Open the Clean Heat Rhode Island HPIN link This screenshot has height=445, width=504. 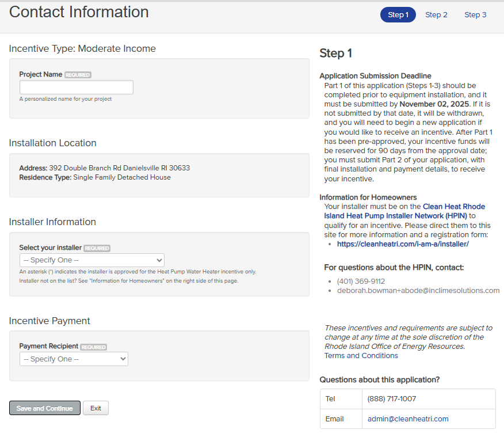[404, 211]
